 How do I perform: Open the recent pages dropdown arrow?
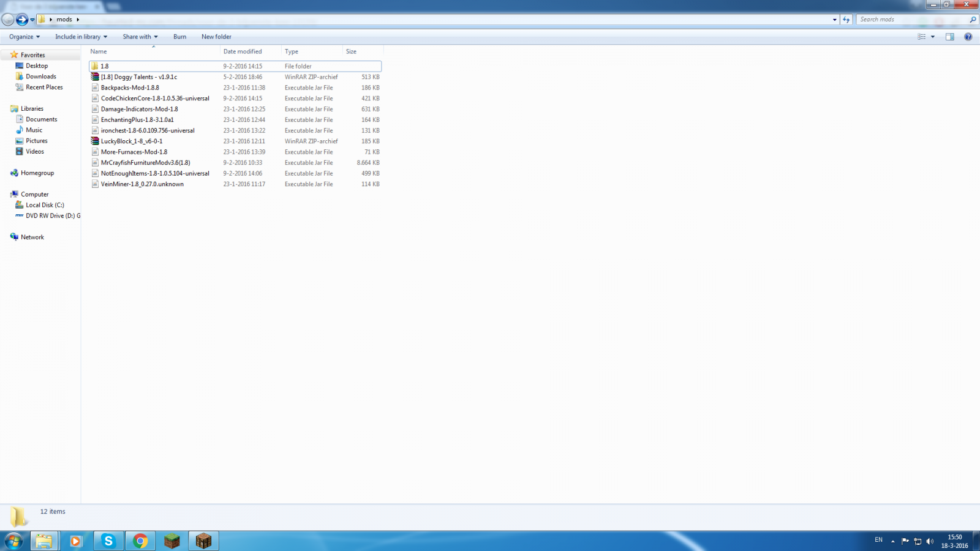[32, 20]
